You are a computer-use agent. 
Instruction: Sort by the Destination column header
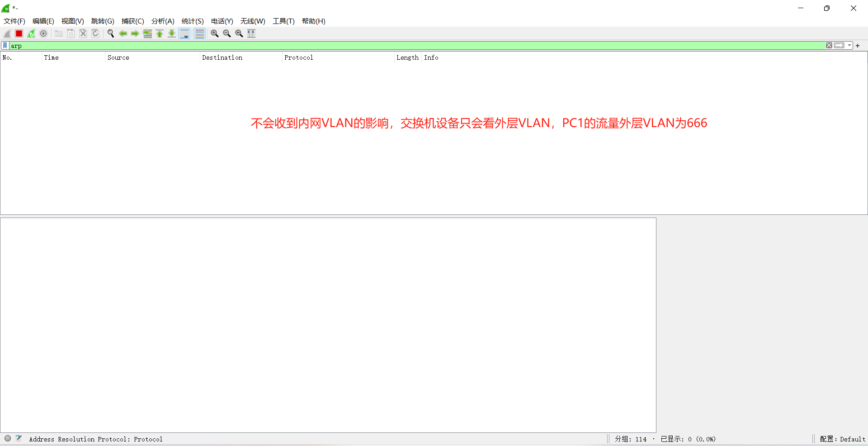point(241,57)
